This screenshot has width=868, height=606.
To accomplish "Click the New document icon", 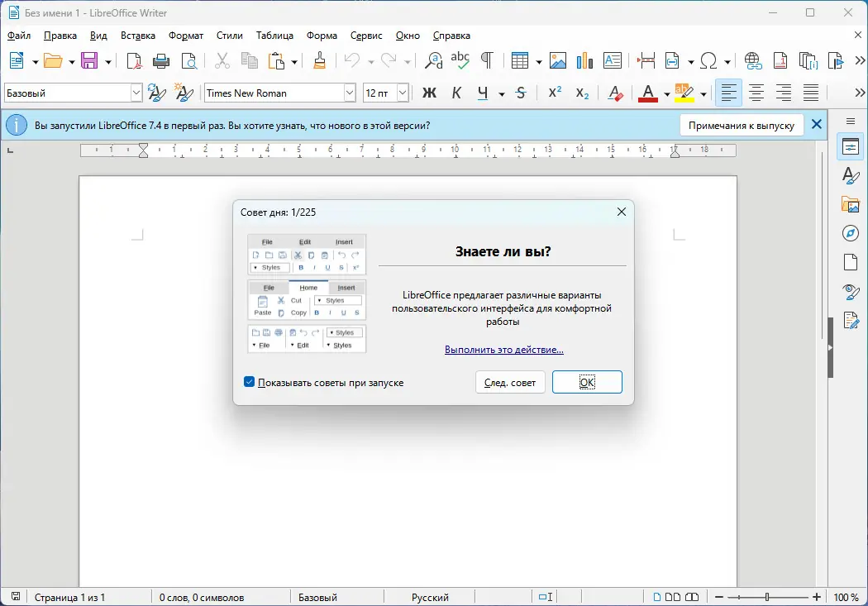I will 17,60.
